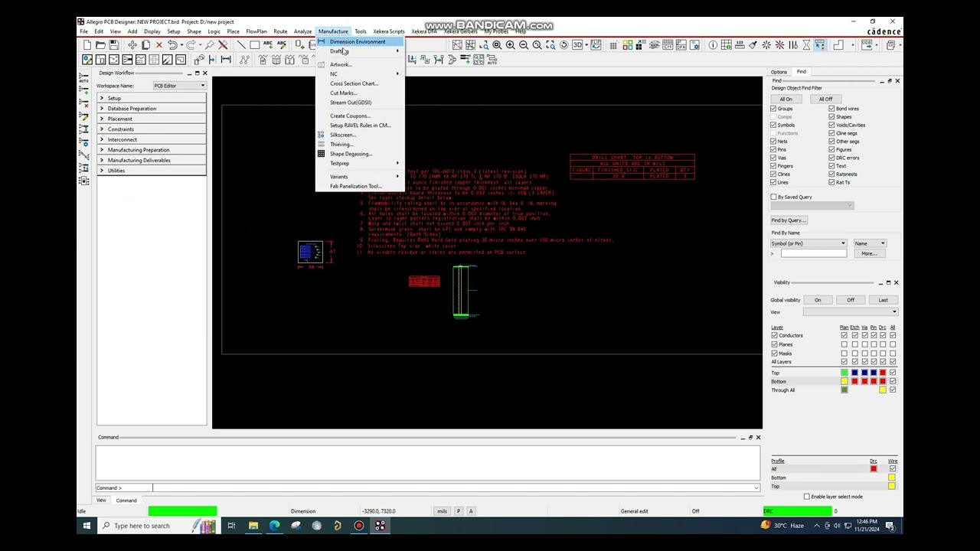Expand the Database Preparation workflow section
This screenshot has height=551, width=980.
[x=152, y=109]
